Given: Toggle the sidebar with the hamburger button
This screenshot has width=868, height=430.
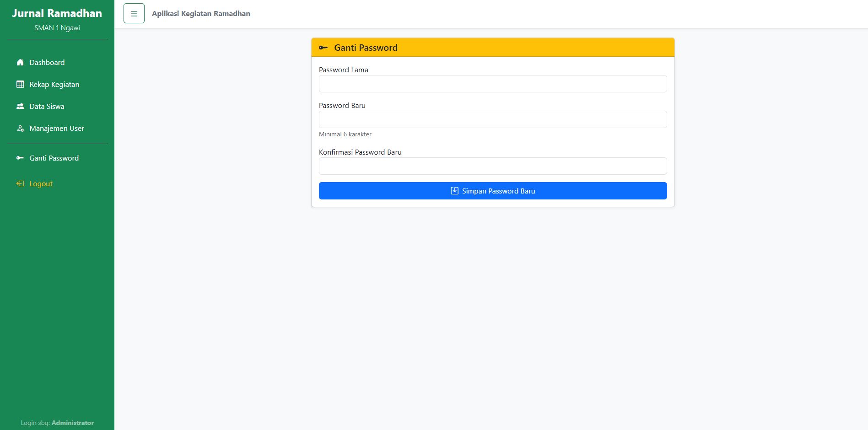Looking at the screenshot, I should click(134, 14).
